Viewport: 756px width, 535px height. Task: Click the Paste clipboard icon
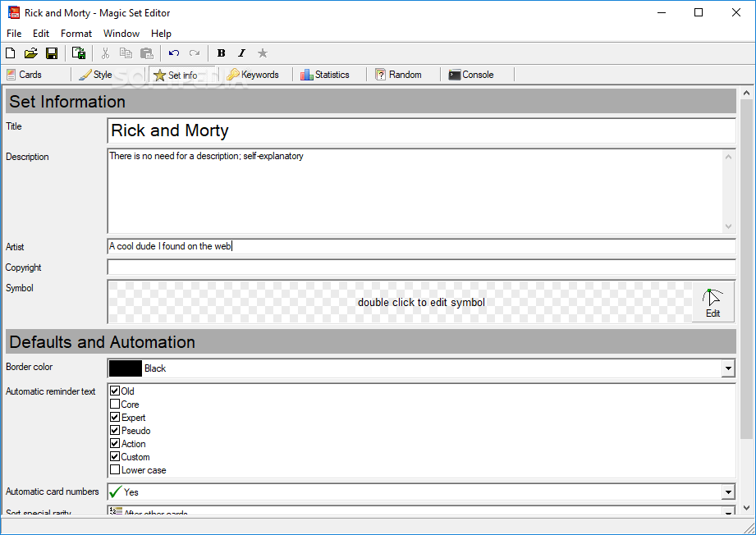coord(147,53)
